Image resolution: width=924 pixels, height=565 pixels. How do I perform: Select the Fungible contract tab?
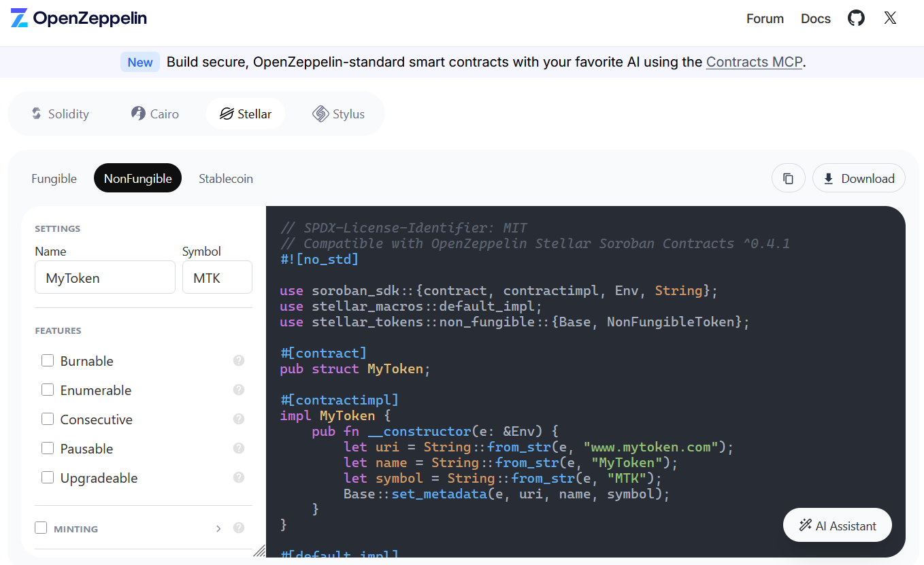click(54, 178)
